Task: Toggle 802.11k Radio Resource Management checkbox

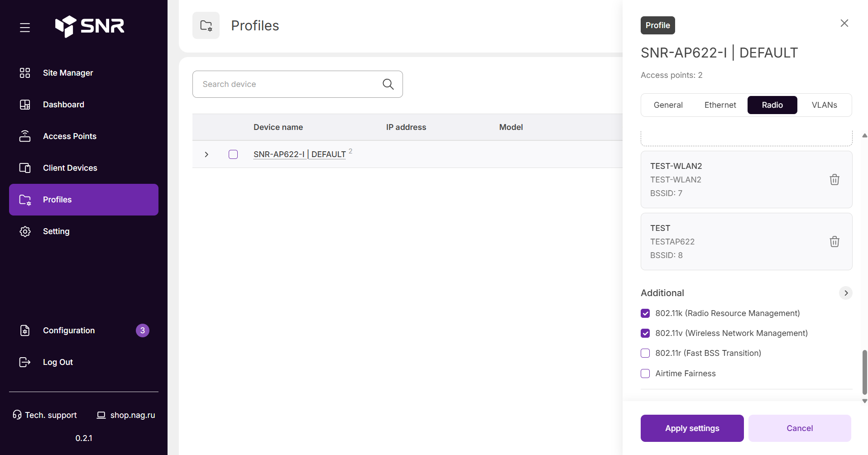Action: tap(645, 313)
